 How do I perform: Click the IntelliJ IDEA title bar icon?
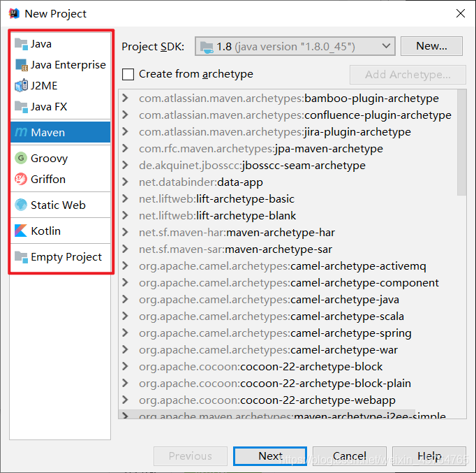(x=14, y=13)
